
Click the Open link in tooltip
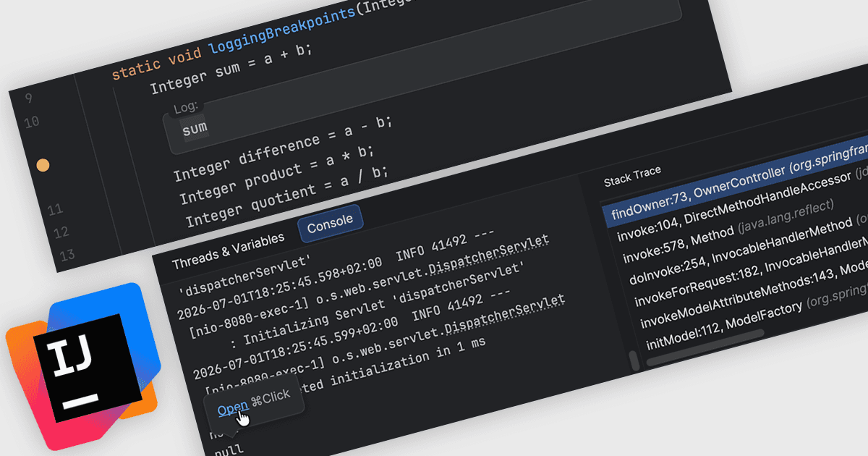[x=233, y=408]
